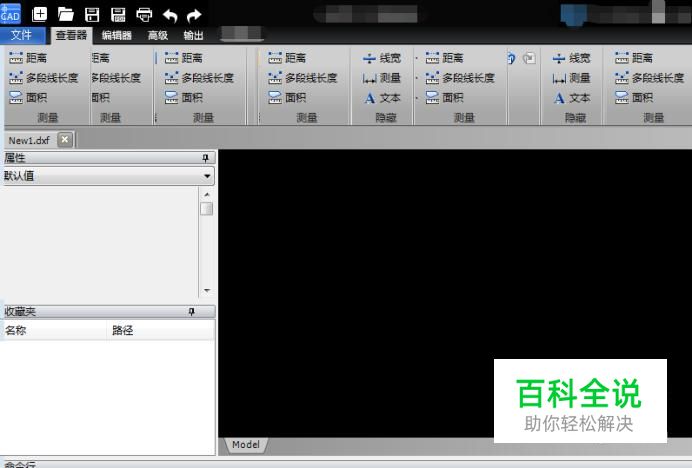Click 线宽 in the leftmost 隐藏 group

[381, 58]
